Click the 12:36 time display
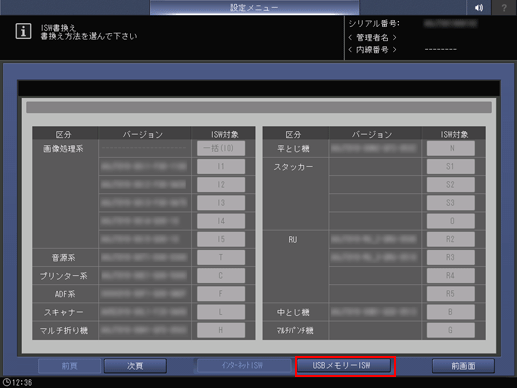The width and height of the screenshot is (517, 388). (x=22, y=382)
